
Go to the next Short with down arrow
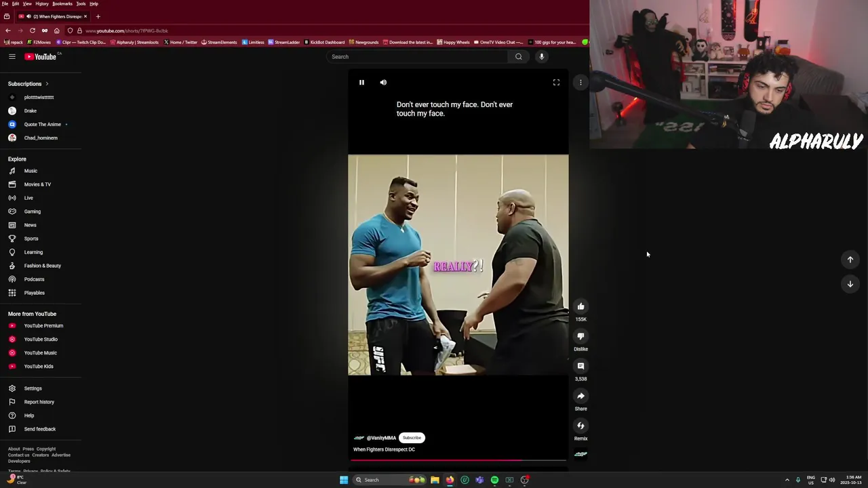tap(850, 284)
